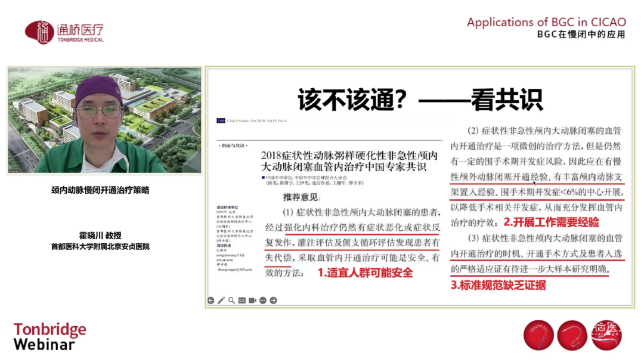Viewport: 644px width, 362px height.
Task: Open more slideshow options (three dots)
Action: point(263,301)
